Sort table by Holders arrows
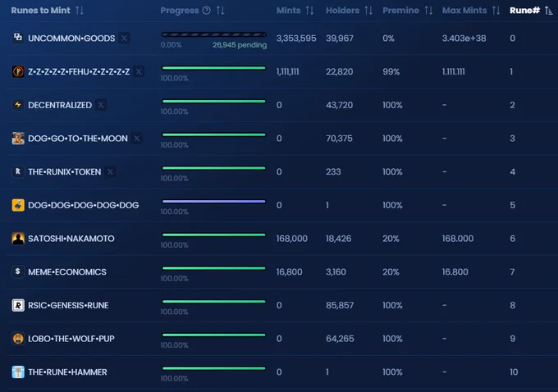558x392 pixels. 368,11
